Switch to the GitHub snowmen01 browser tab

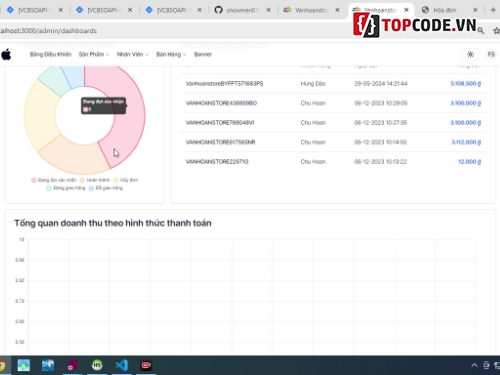coord(243,10)
